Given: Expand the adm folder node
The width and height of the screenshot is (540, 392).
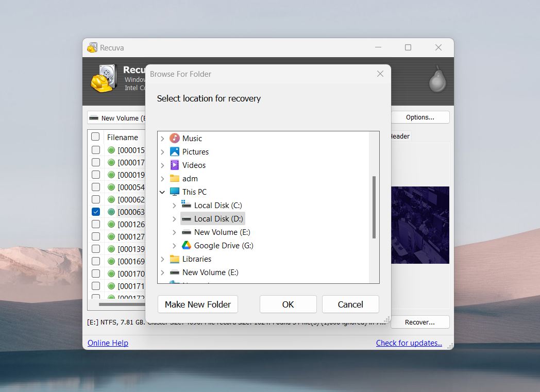Looking at the screenshot, I should [x=162, y=179].
